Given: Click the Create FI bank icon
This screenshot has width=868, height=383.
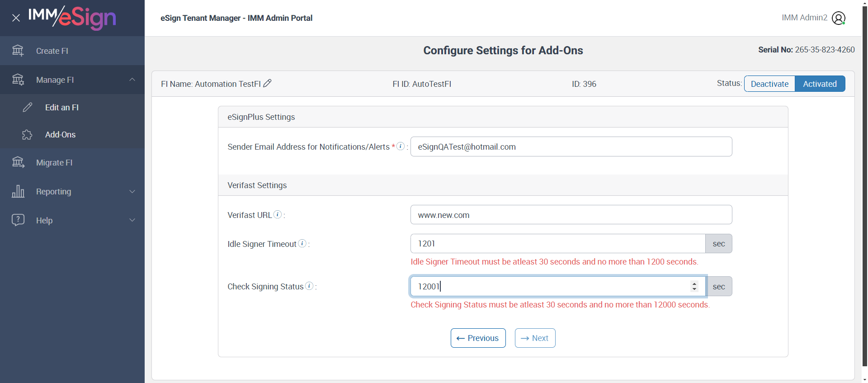Looking at the screenshot, I should point(18,51).
